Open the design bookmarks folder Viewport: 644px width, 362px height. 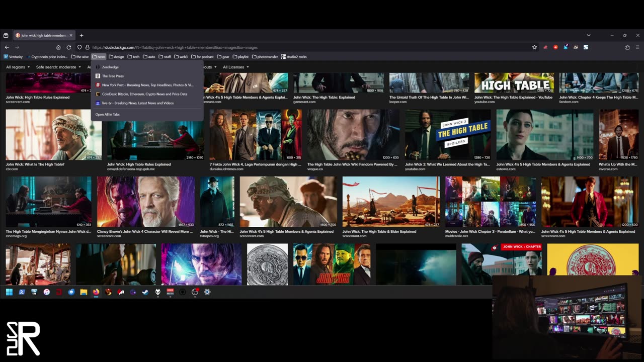(116, 57)
